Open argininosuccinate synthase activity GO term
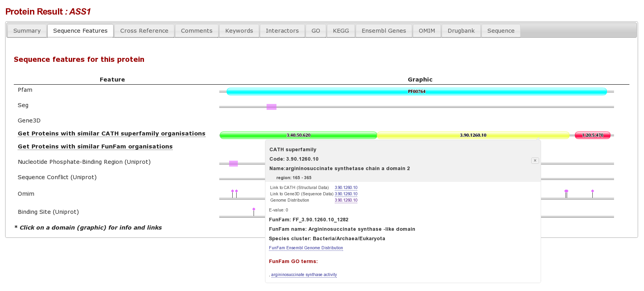The image size is (644, 291). click(304, 275)
